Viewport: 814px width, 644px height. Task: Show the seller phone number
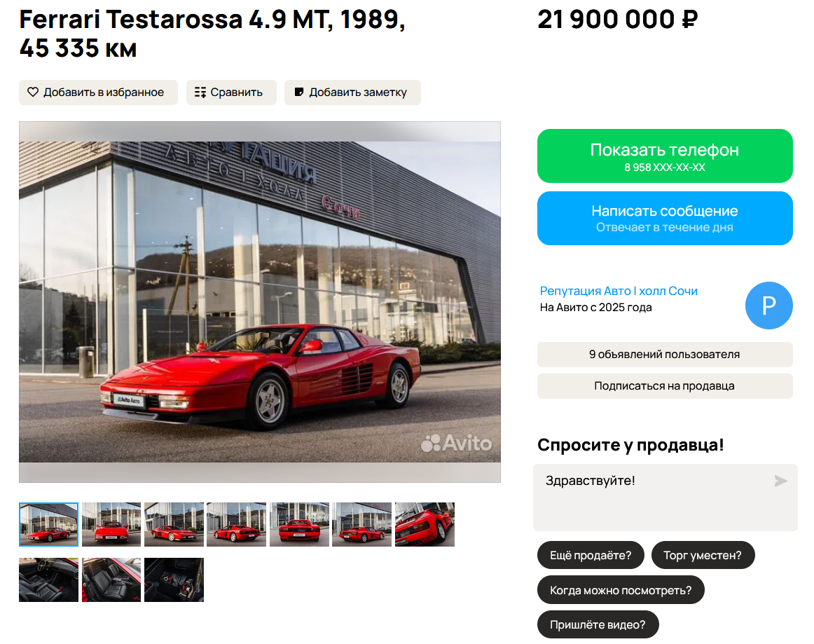[x=665, y=156]
